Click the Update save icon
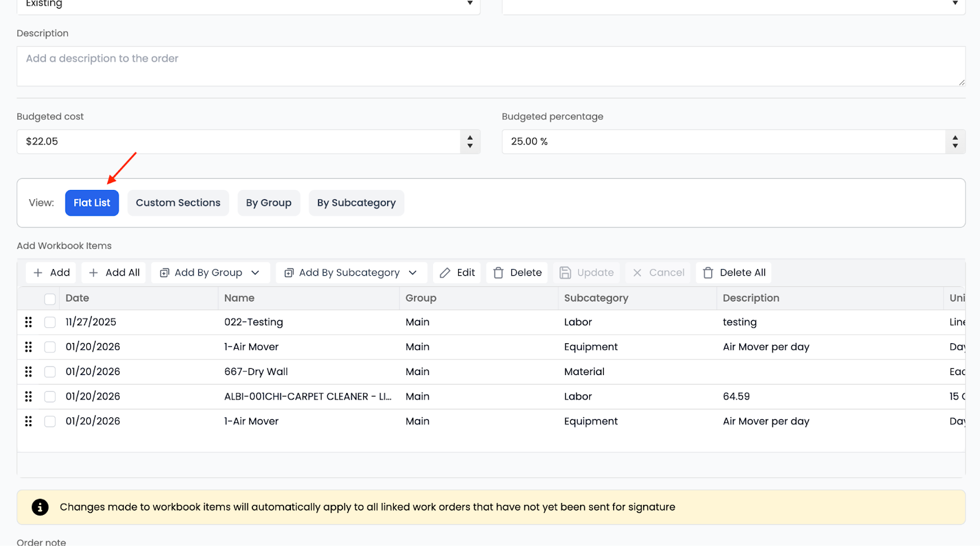Image resolution: width=980 pixels, height=546 pixels. [x=565, y=273]
